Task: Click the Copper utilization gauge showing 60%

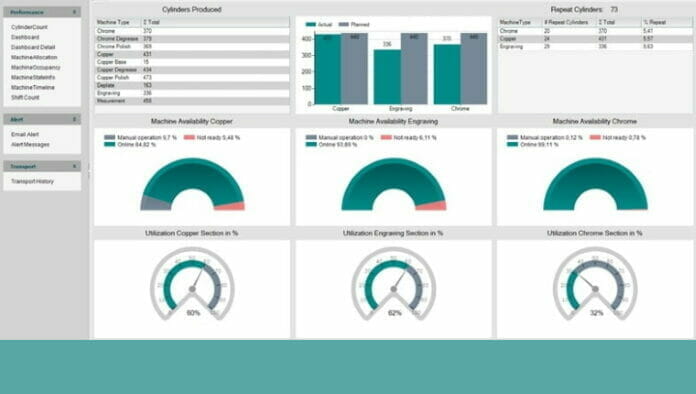Action: [x=192, y=284]
